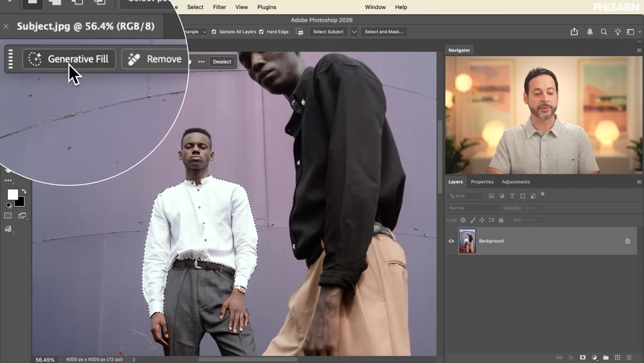Toggle the smart objects filter
The image size is (644, 363).
[x=533, y=196]
